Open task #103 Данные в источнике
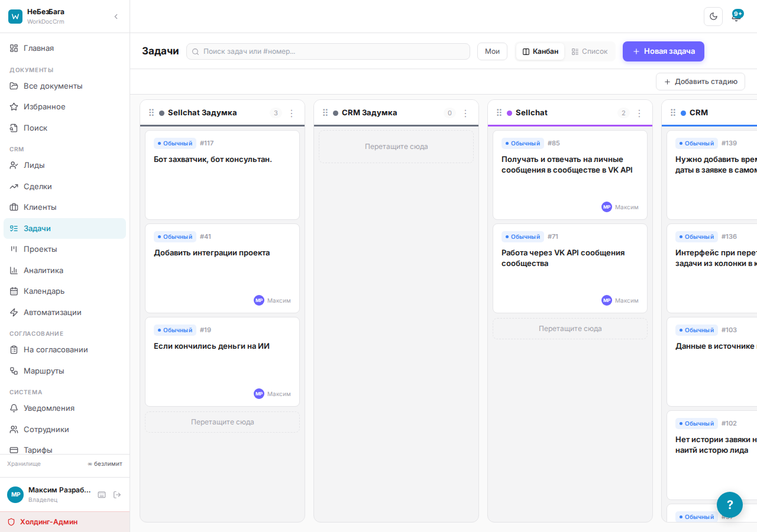Viewport: 757px width, 532px height. pyautogui.click(x=712, y=362)
